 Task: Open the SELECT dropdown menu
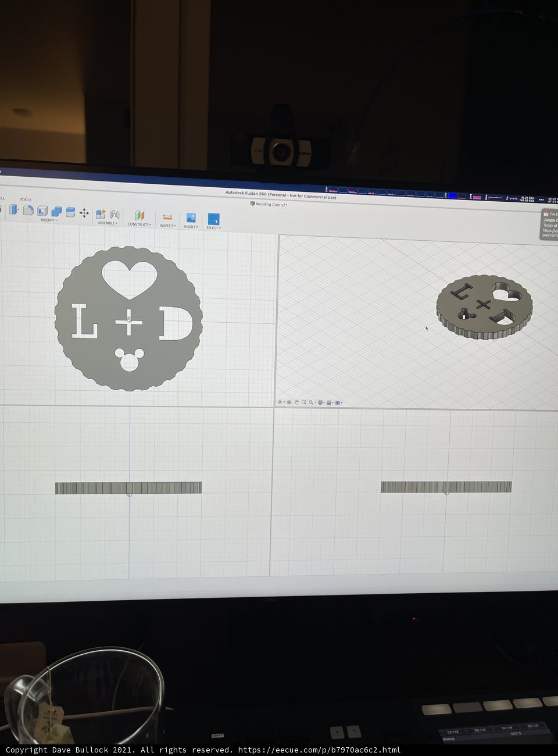click(x=213, y=227)
